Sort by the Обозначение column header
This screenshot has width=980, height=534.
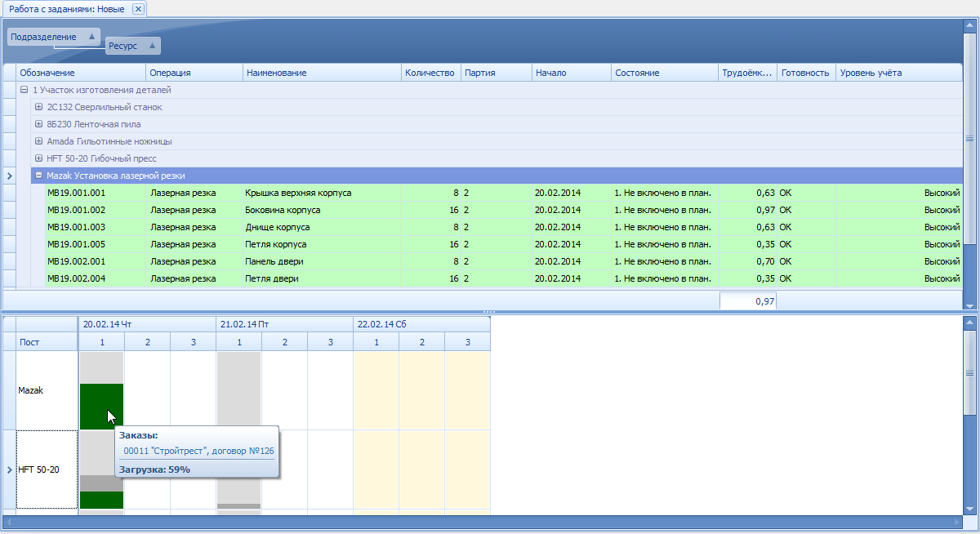[81, 73]
